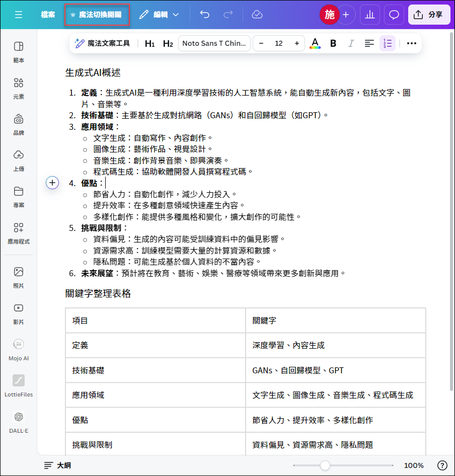The height and width of the screenshot is (476, 455).
Task: Open the insights bar chart icon
Action: [369, 15]
